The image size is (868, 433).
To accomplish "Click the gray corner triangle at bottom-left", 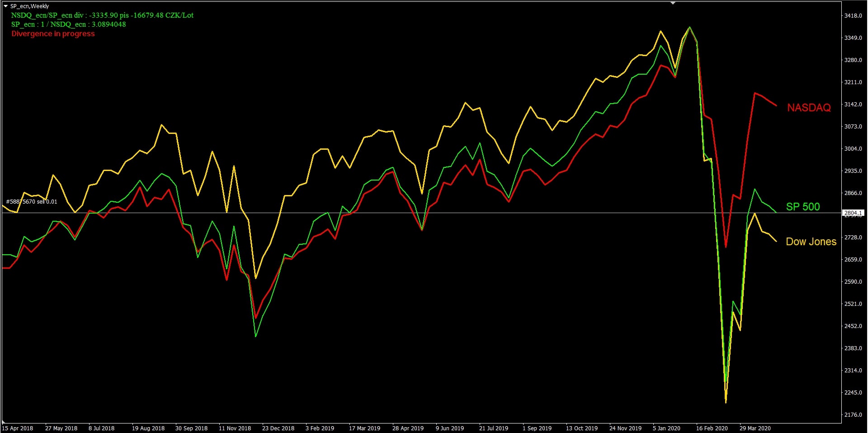I will [x=4, y=421].
